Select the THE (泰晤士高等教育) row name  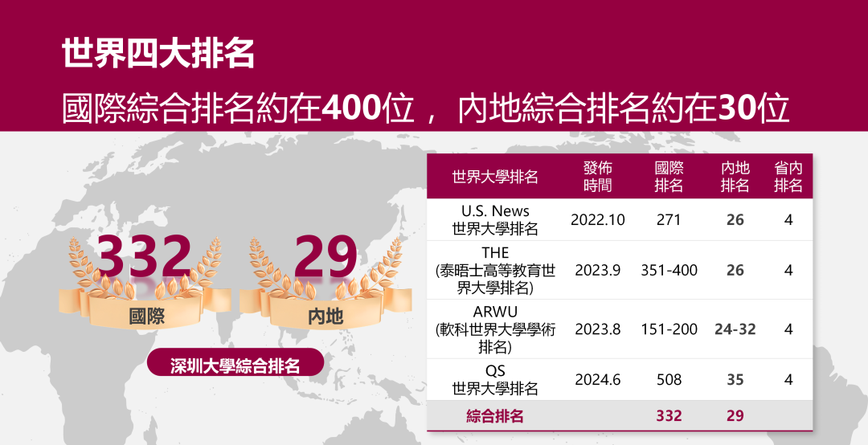pyautogui.click(x=495, y=270)
